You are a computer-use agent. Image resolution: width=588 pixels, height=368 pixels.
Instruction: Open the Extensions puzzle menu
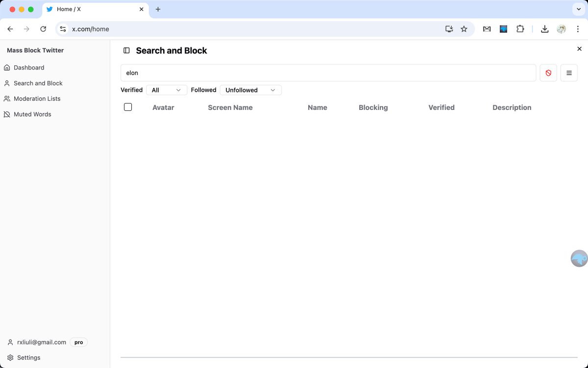click(x=520, y=29)
